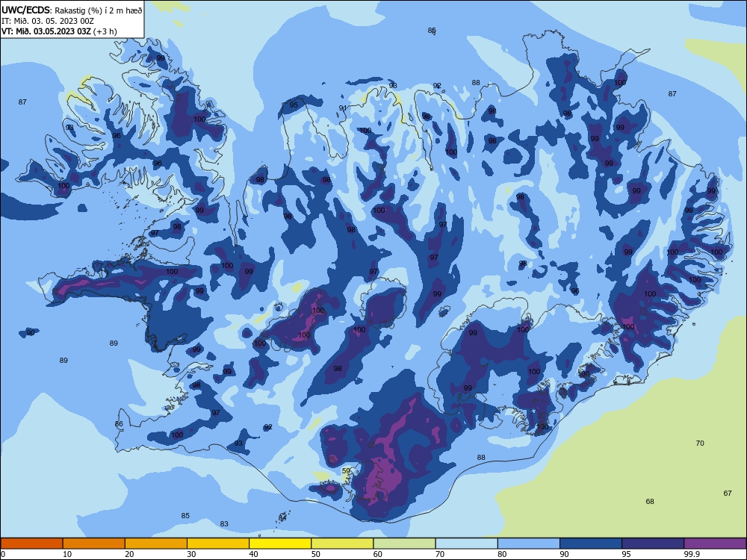Select the purple above-99.9 legend swatch
This screenshot has height=560, width=747.
tap(715, 544)
